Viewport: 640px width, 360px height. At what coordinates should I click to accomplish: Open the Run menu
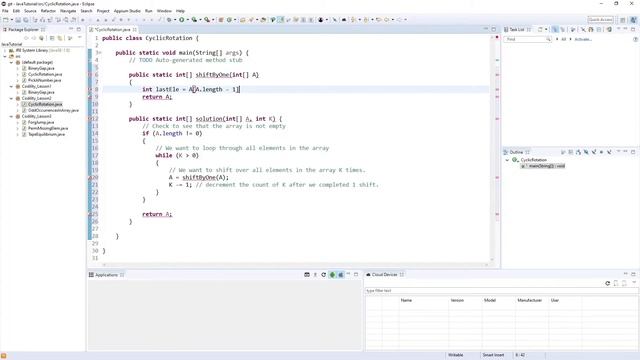click(149, 11)
